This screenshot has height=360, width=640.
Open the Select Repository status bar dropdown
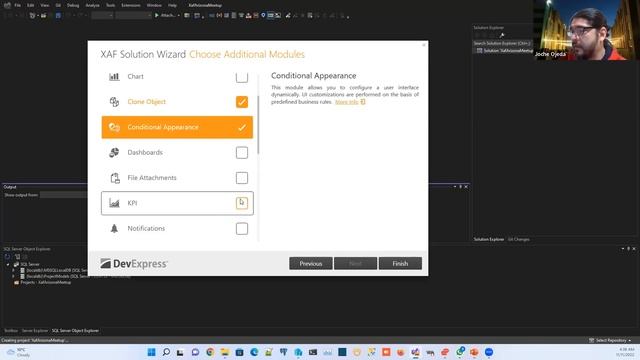(x=610, y=340)
